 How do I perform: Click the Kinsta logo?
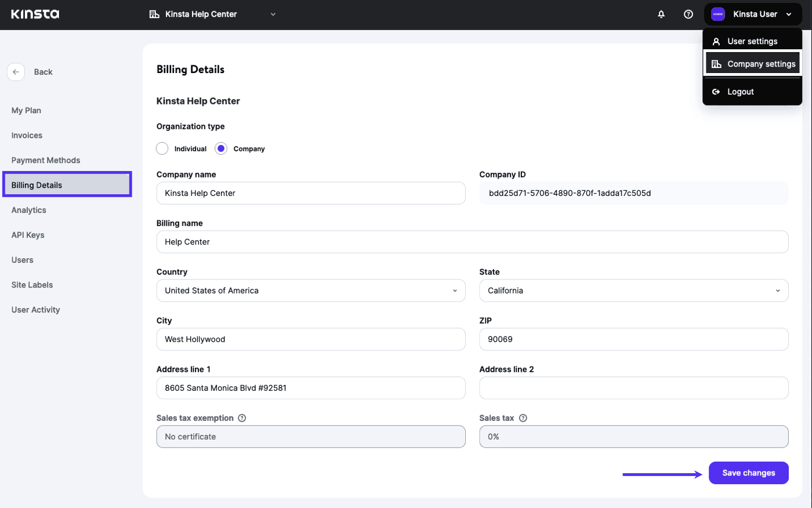click(35, 14)
